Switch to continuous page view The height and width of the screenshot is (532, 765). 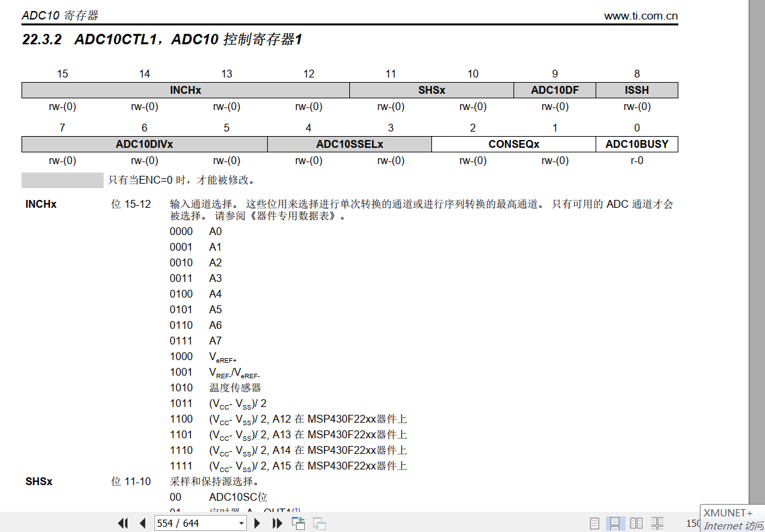point(614,524)
